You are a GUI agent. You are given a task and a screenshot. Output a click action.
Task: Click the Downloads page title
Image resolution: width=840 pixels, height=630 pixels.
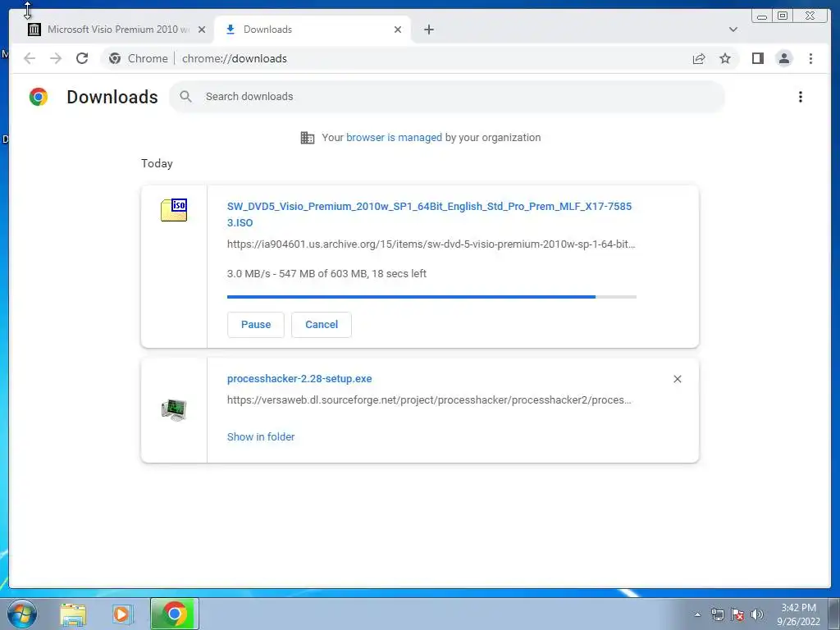point(112,97)
